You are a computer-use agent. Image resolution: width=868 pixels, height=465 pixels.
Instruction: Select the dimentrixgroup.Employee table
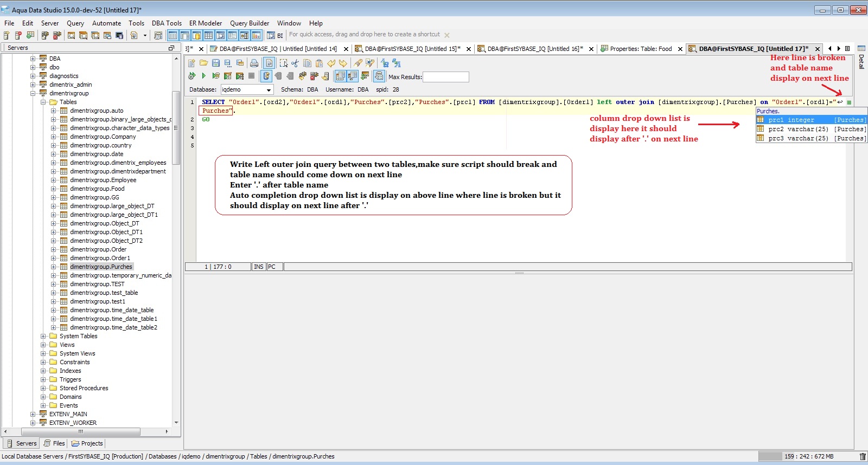(x=103, y=180)
